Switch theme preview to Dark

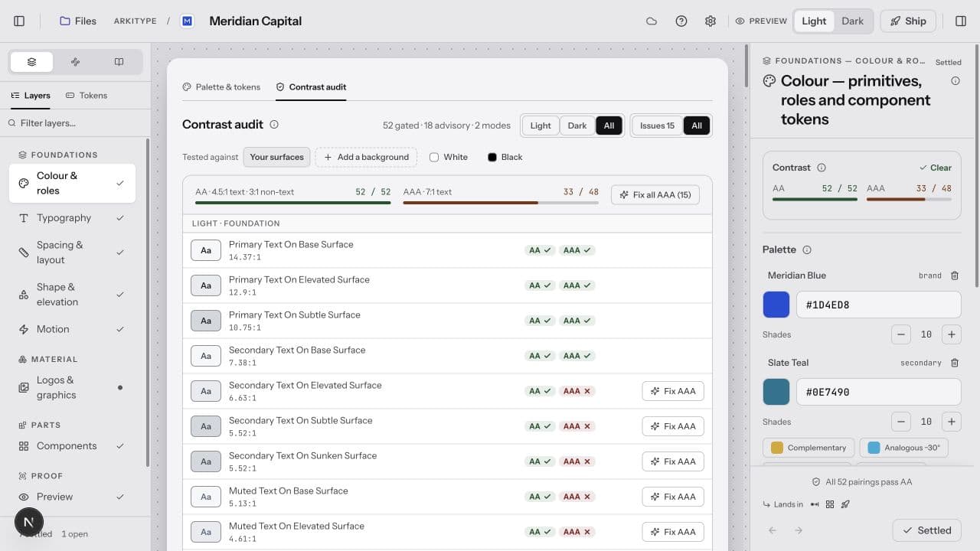coord(852,21)
